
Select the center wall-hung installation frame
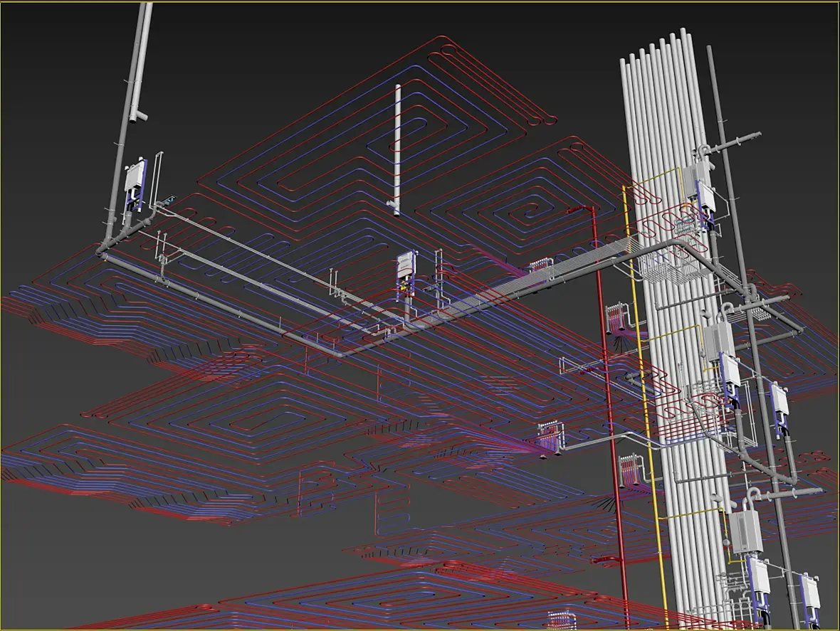(406, 276)
